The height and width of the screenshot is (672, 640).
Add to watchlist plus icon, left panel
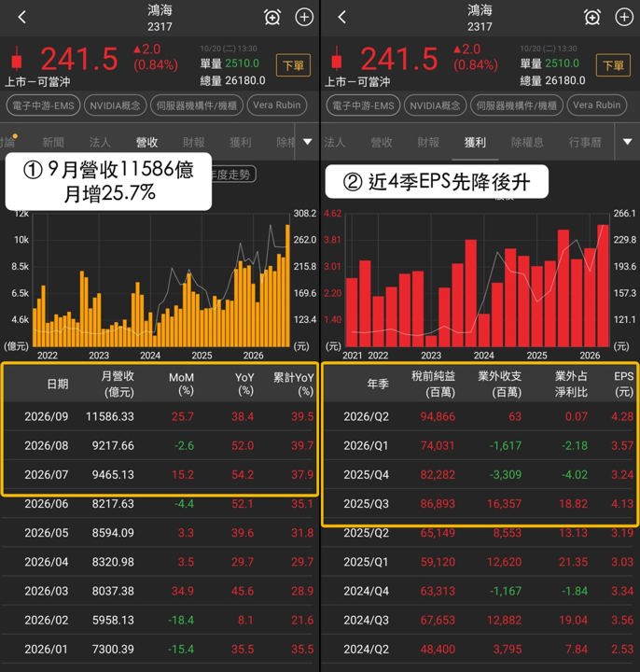(x=304, y=18)
